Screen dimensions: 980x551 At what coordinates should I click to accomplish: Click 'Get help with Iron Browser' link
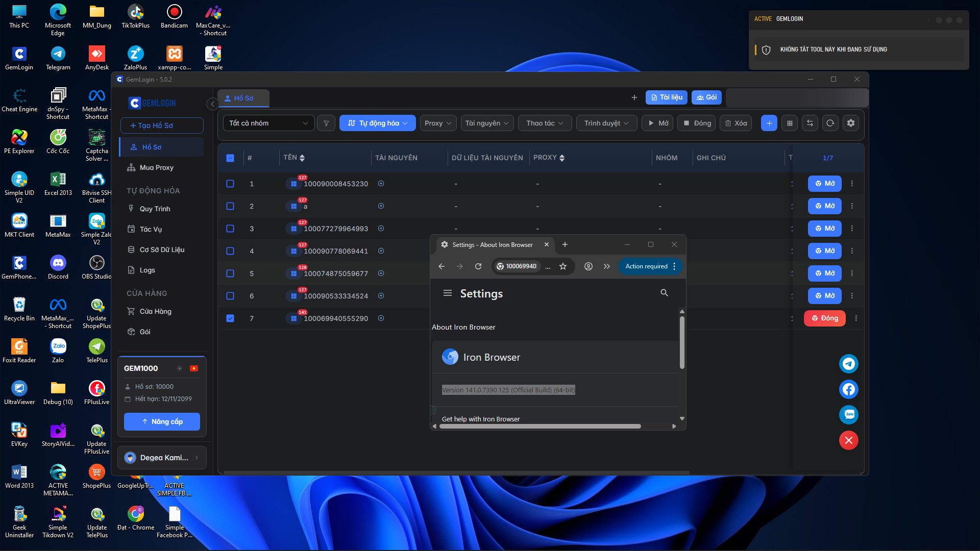(x=481, y=419)
